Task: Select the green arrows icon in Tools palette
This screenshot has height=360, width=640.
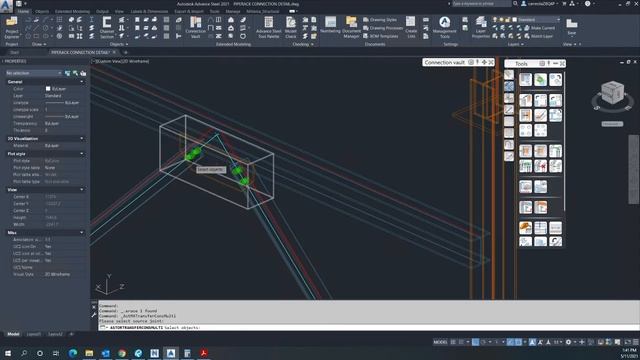Action: (540, 79)
